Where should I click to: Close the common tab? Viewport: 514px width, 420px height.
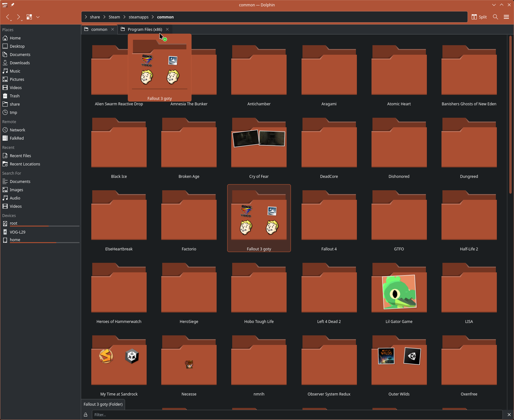click(113, 29)
